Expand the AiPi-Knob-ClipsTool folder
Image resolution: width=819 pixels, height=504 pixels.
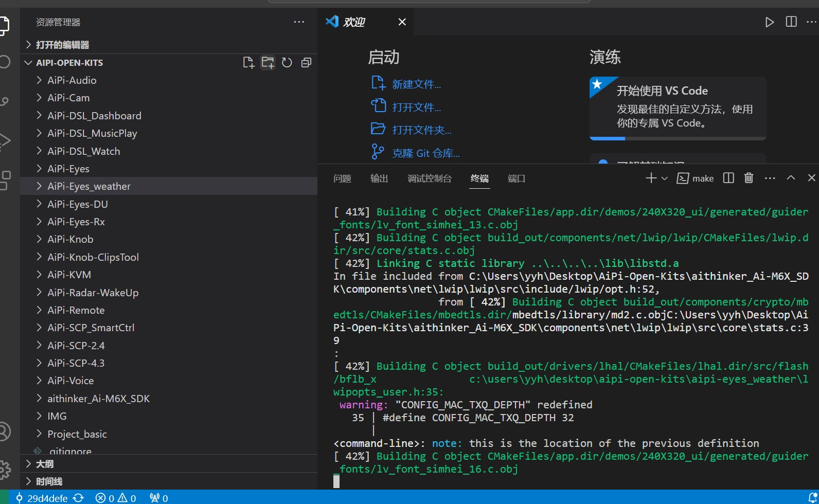[169, 257]
